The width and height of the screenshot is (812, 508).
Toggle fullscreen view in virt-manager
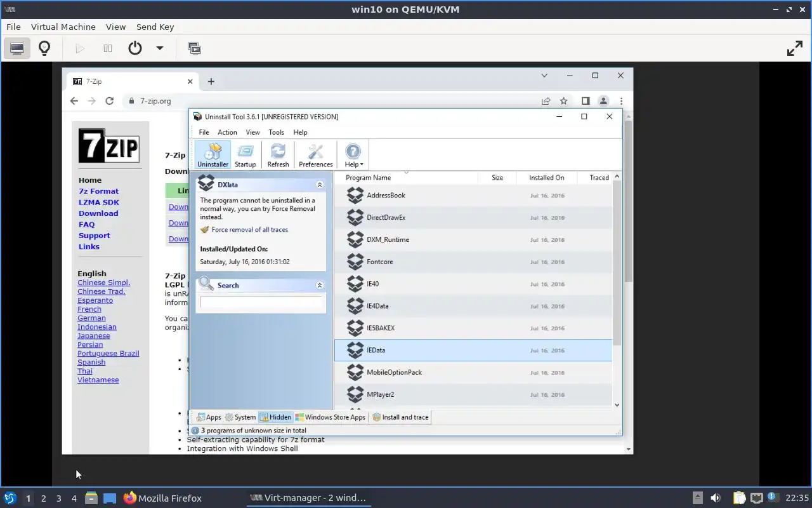click(794, 48)
